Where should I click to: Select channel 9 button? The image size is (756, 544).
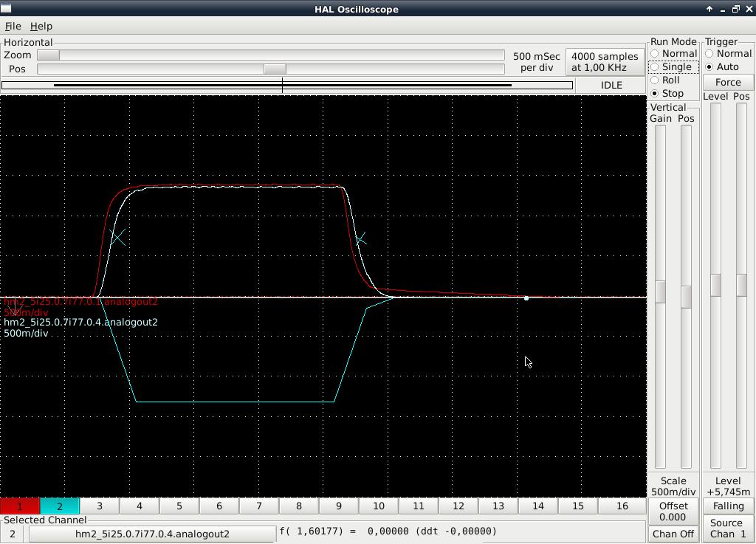(x=339, y=506)
